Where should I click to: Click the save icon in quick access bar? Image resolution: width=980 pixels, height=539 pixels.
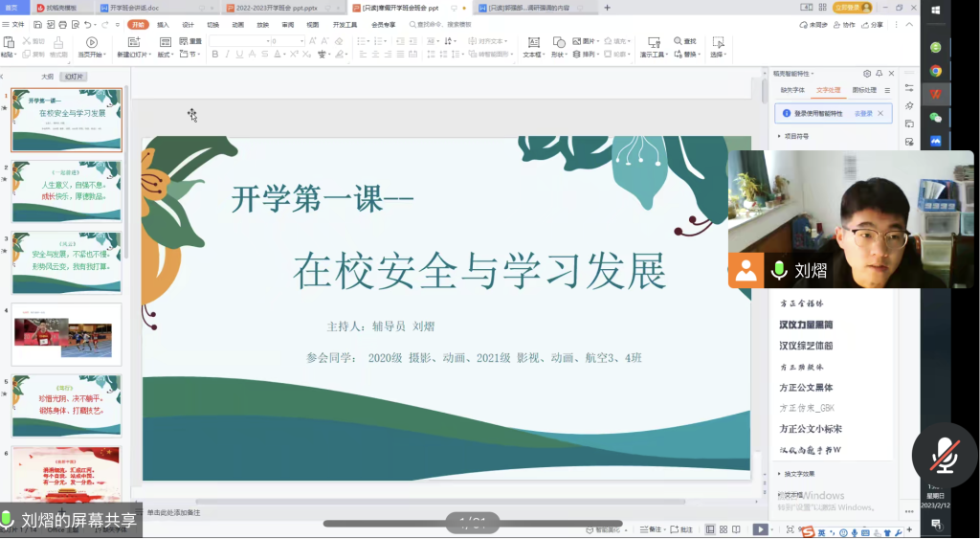39,24
